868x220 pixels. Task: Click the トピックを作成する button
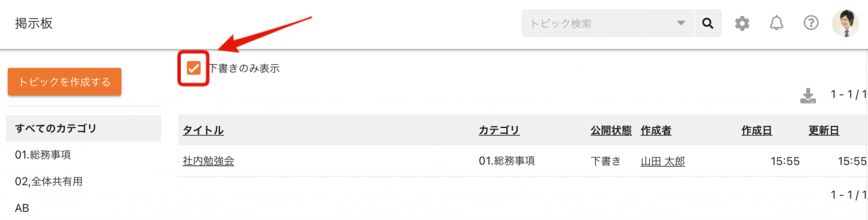tap(64, 82)
